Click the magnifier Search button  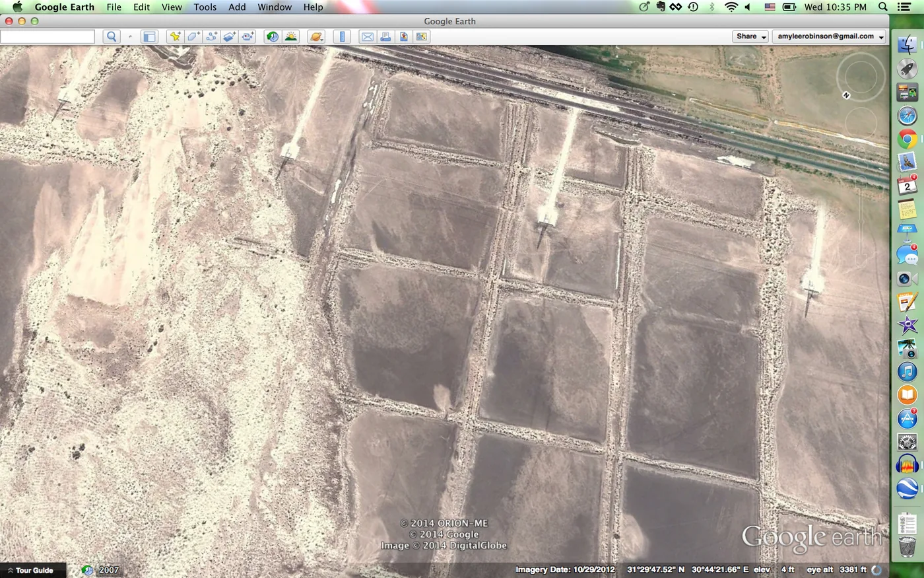(112, 37)
